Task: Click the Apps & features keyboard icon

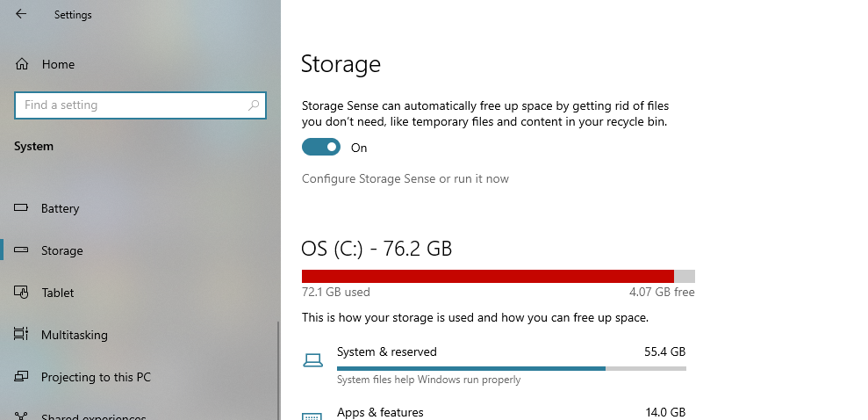Action: point(312,416)
